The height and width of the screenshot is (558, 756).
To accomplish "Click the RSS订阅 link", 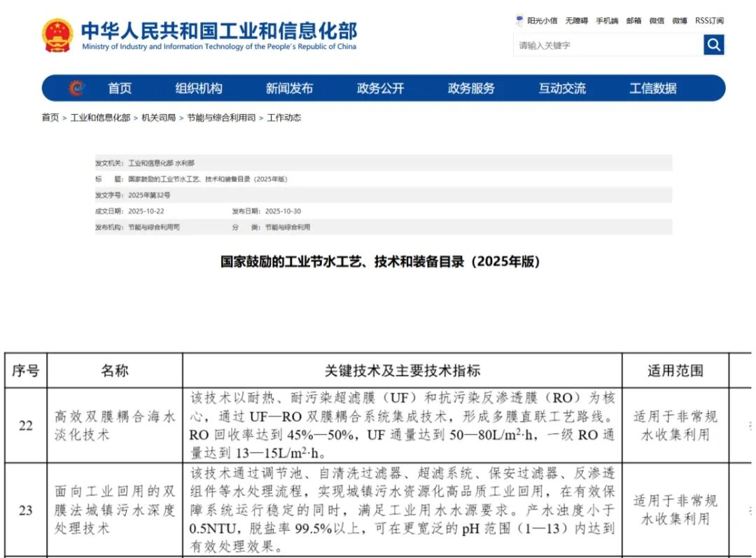I will (x=709, y=21).
